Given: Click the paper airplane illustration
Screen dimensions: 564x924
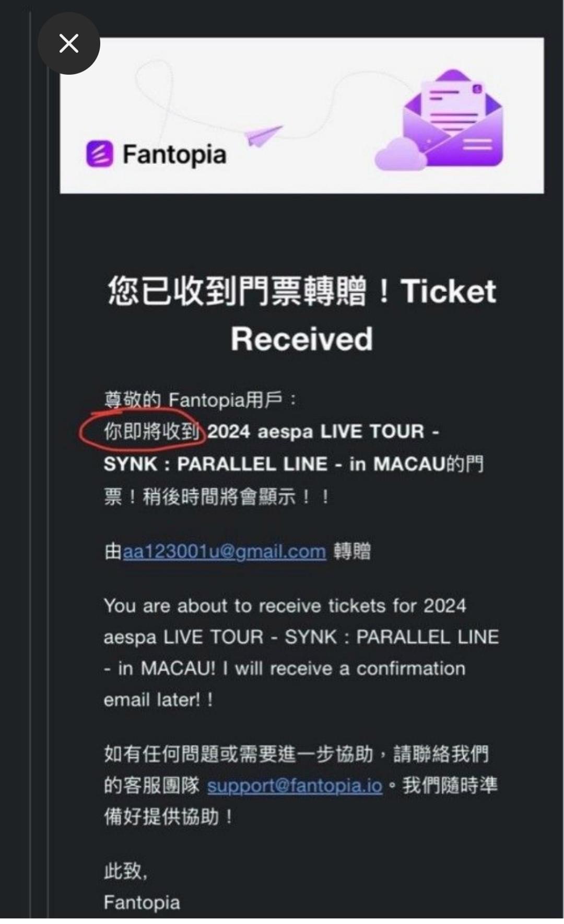Looking at the screenshot, I should pos(263,135).
